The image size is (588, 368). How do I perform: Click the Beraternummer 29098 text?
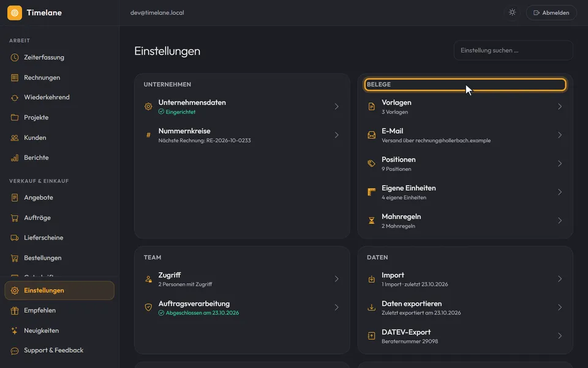(410, 342)
